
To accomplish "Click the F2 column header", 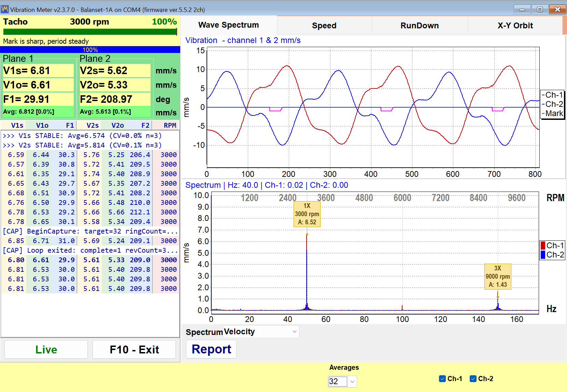I will (145, 125).
